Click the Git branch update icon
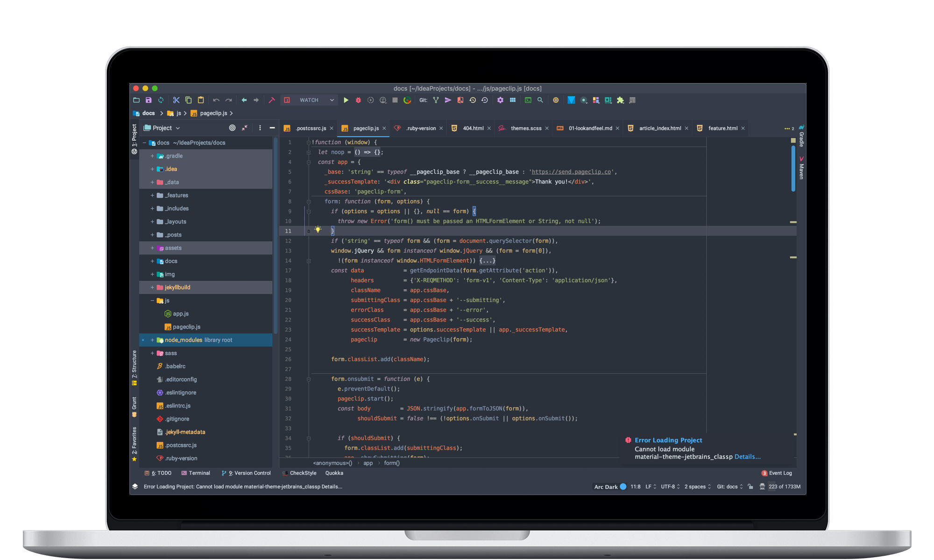The width and height of the screenshot is (934, 560). [x=436, y=100]
